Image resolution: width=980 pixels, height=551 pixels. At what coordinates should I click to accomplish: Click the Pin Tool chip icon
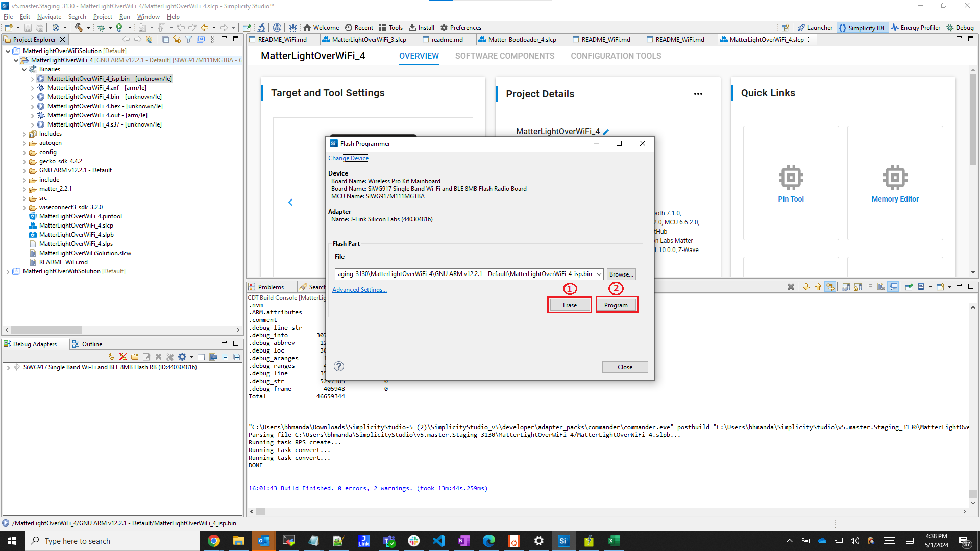[791, 177]
